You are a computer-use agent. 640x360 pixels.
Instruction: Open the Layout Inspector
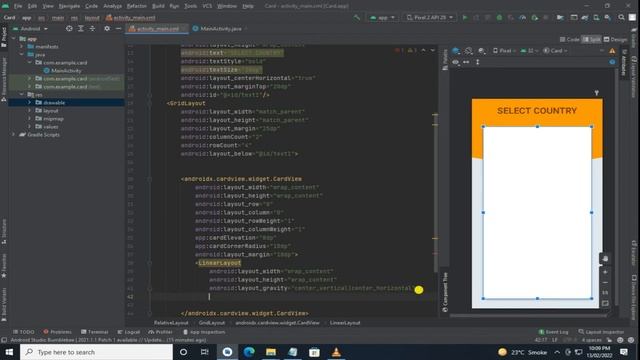coord(601,332)
